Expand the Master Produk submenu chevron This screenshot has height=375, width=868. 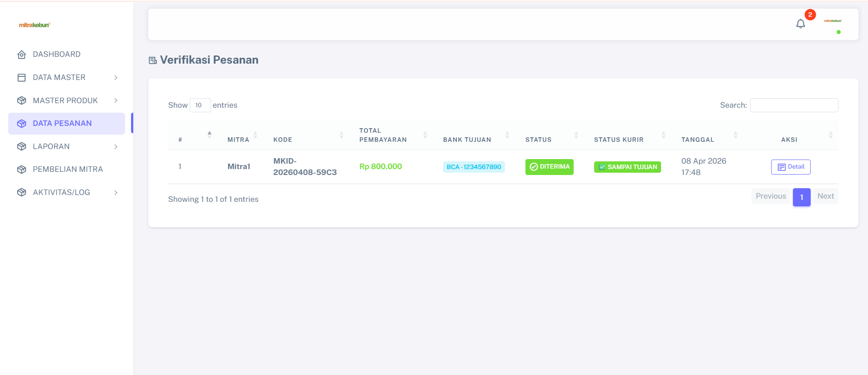click(116, 100)
